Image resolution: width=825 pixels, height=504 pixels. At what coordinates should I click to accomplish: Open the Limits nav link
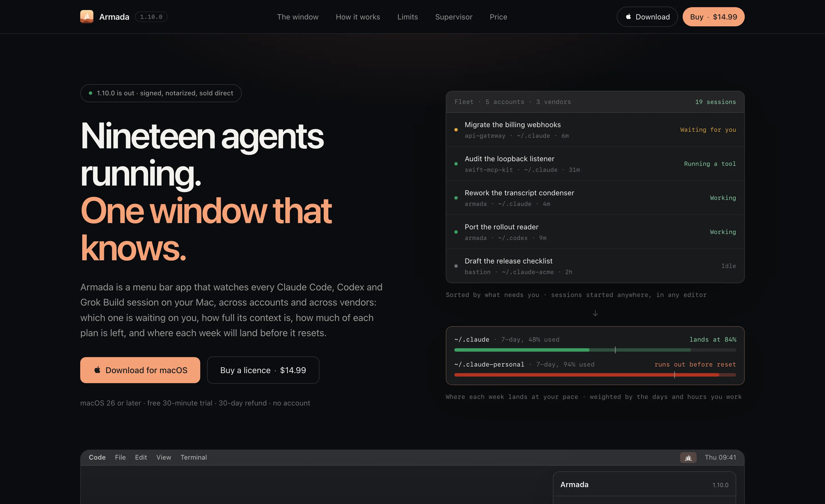(407, 17)
